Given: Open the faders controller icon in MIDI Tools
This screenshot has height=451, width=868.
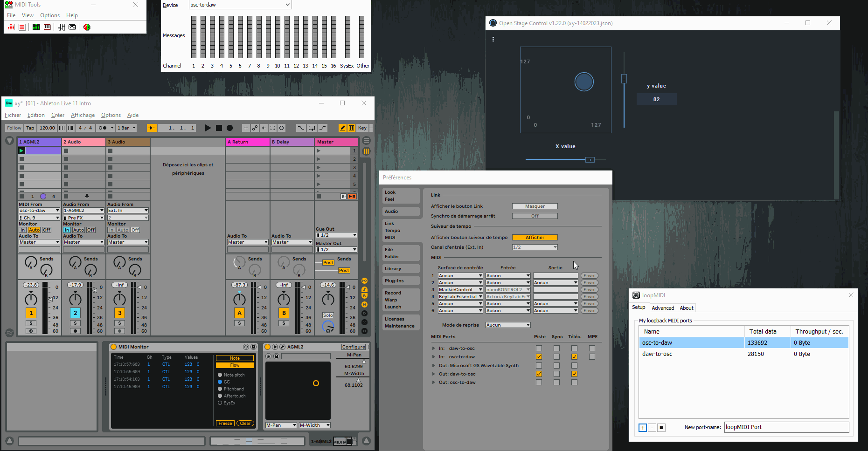Looking at the screenshot, I should (62, 27).
